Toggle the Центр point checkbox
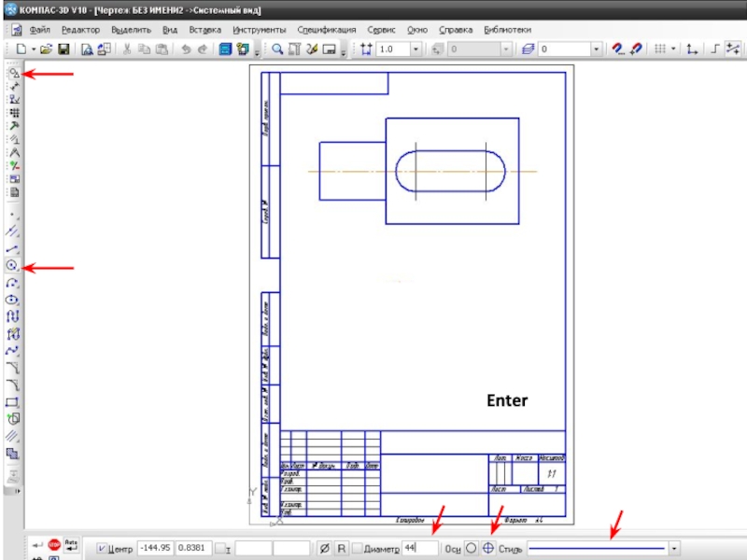 point(102,549)
